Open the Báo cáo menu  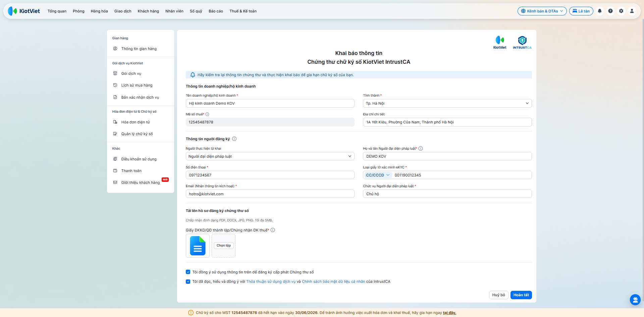click(216, 11)
